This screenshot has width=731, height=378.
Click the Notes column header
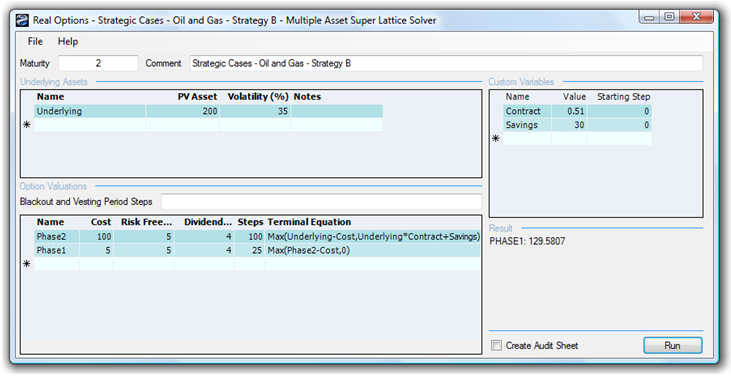(x=307, y=97)
